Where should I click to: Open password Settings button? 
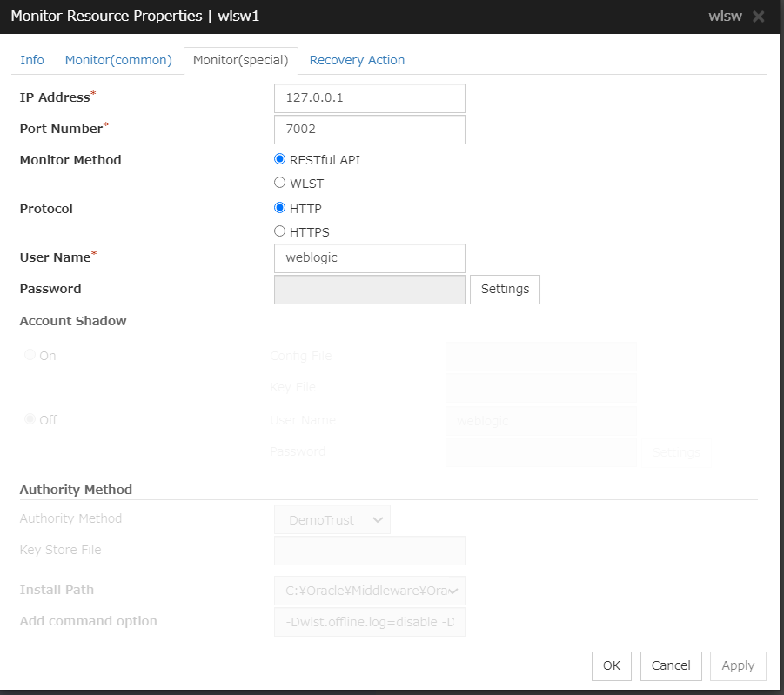click(x=505, y=290)
